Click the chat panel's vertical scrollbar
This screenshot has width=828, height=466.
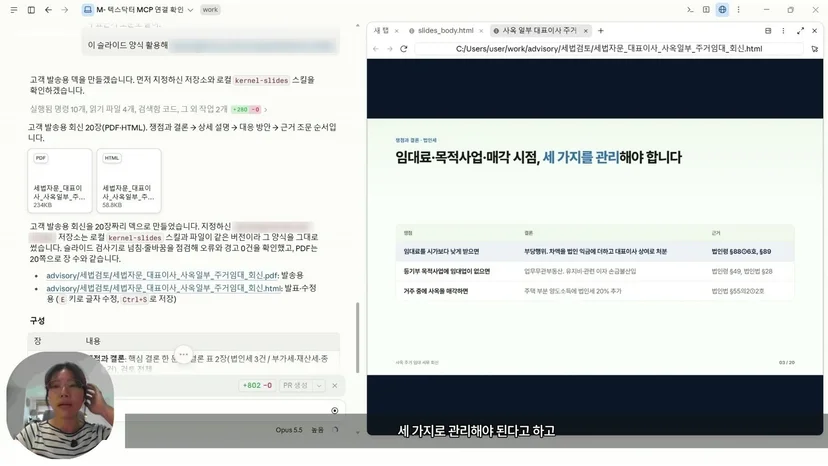[x=357, y=337]
